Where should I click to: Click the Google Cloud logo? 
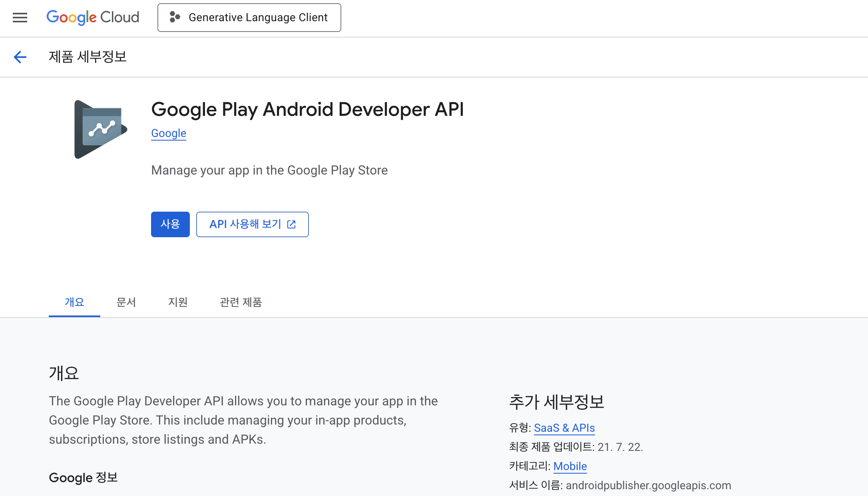93,18
